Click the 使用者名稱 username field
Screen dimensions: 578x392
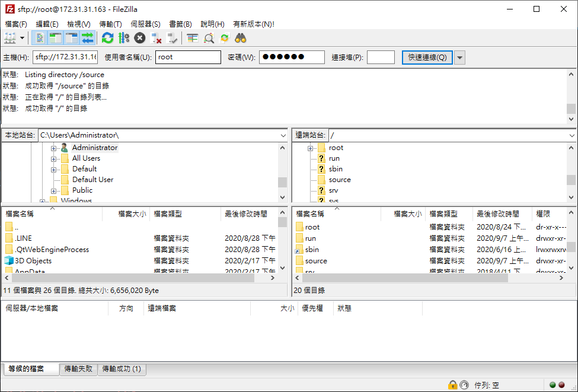[x=188, y=57]
